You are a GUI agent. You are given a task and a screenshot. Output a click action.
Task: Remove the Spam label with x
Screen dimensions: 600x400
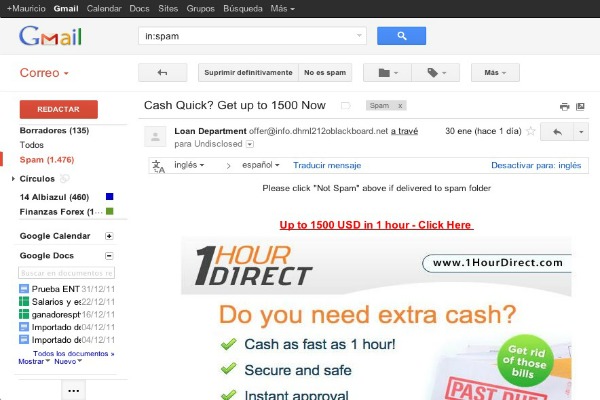click(x=400, y=105)
